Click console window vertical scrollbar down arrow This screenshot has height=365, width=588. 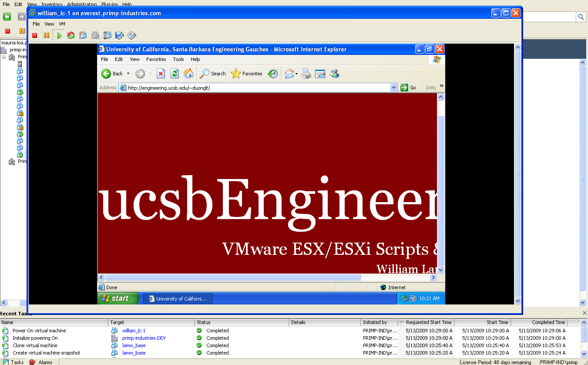[x=517, y=301]
